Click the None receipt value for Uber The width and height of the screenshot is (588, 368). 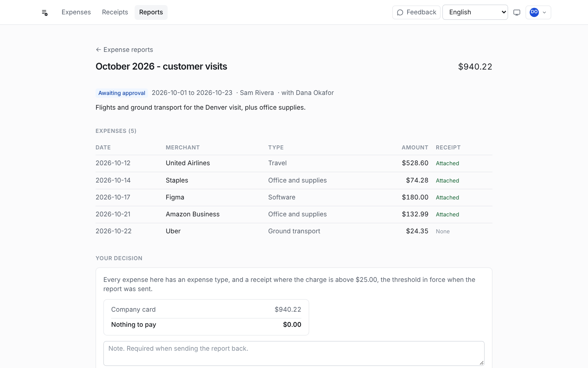click(x=443, y=231)
